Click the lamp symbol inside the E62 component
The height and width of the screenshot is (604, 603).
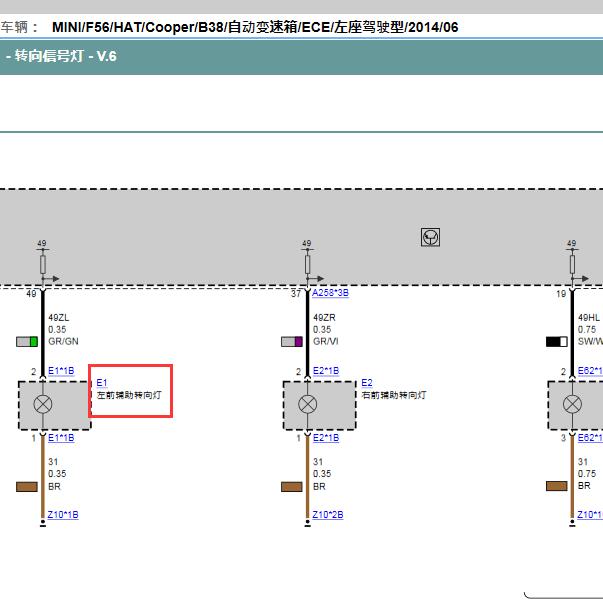tap(572, 404)
